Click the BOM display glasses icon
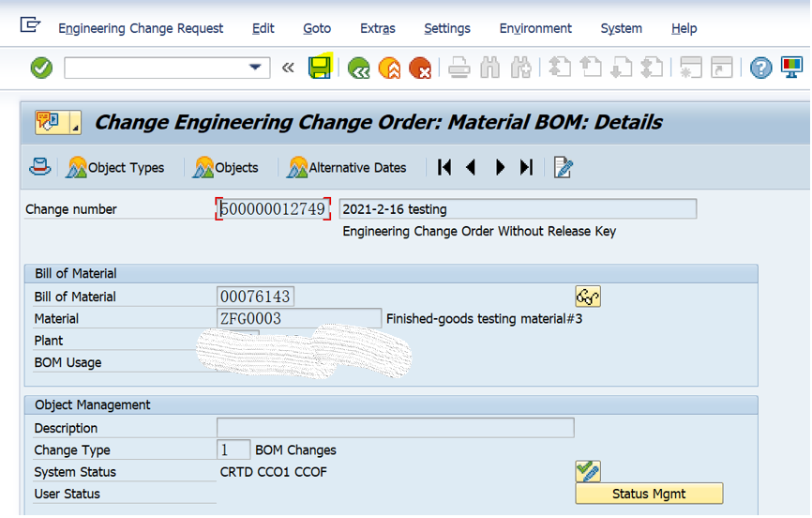The width and height of the screenshot is (812, 518). (x=588, y=297)
